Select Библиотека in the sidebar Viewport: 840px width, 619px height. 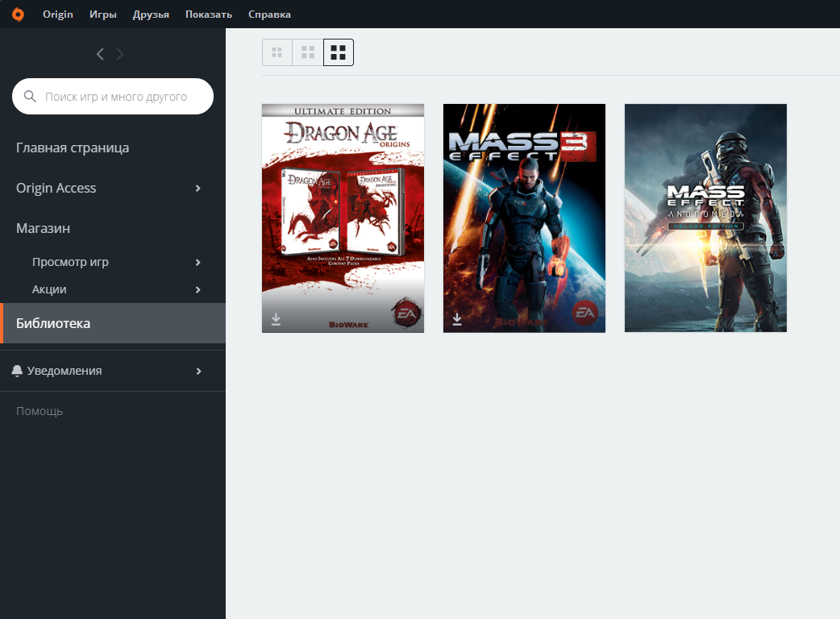click(113, 323)
